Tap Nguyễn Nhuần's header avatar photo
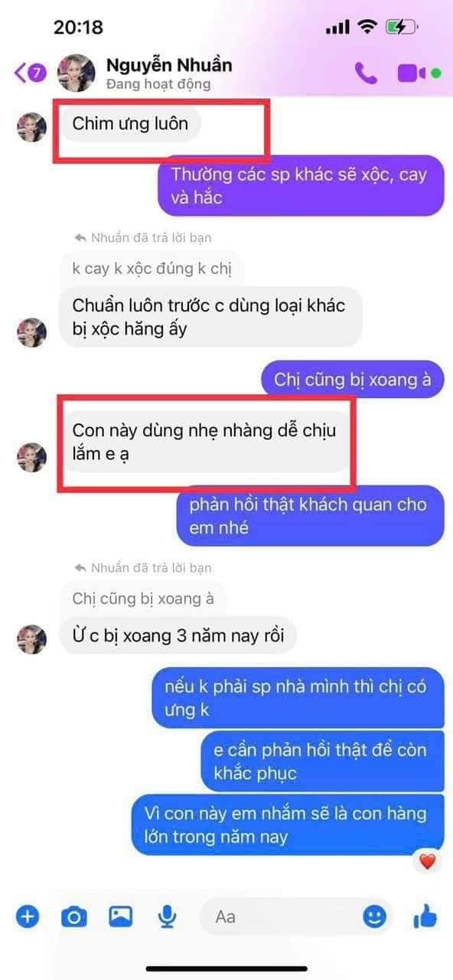Viewport: 453px width, 980px height. [77, 73]
